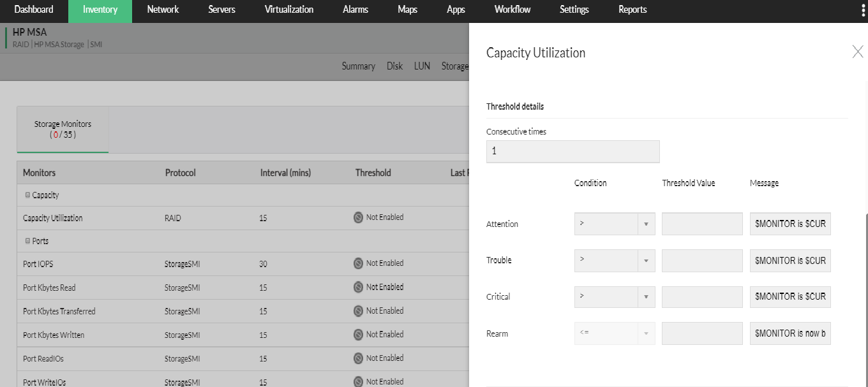
Task: Open the Attention condition dropdown
Action: click(x=647, y=224)
